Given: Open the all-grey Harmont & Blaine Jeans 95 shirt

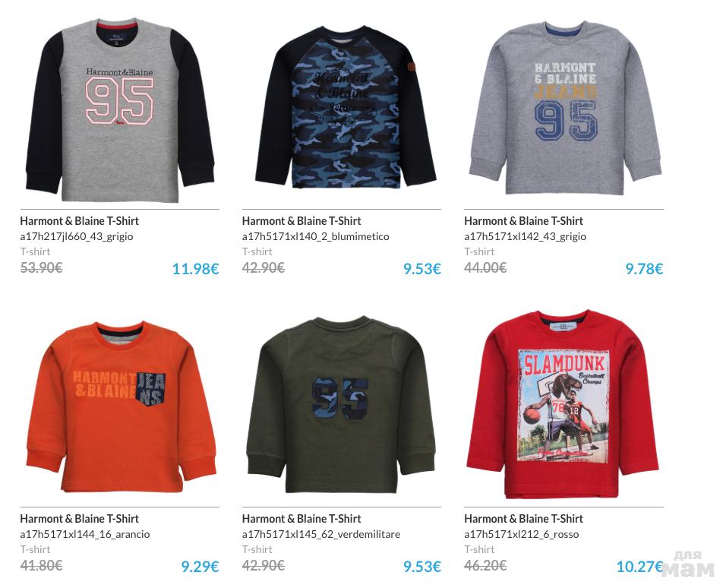Looking at the screenshot, I should pos(565,108).
